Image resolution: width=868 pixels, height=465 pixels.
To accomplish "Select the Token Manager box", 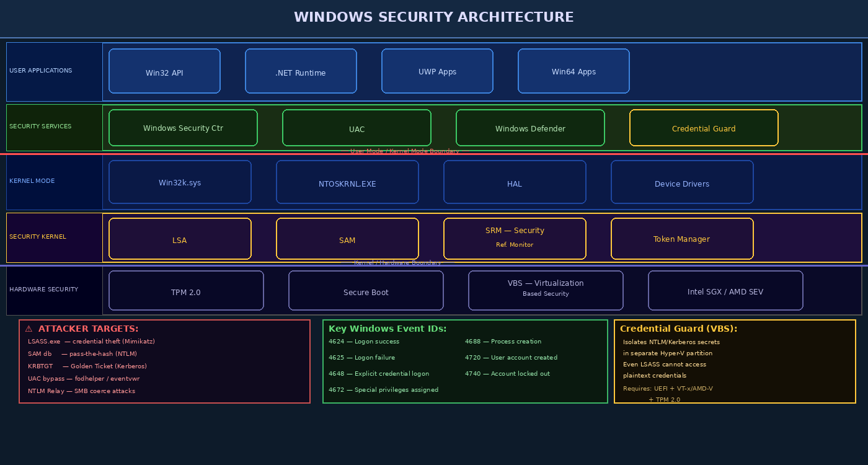I will click(682, 239).
